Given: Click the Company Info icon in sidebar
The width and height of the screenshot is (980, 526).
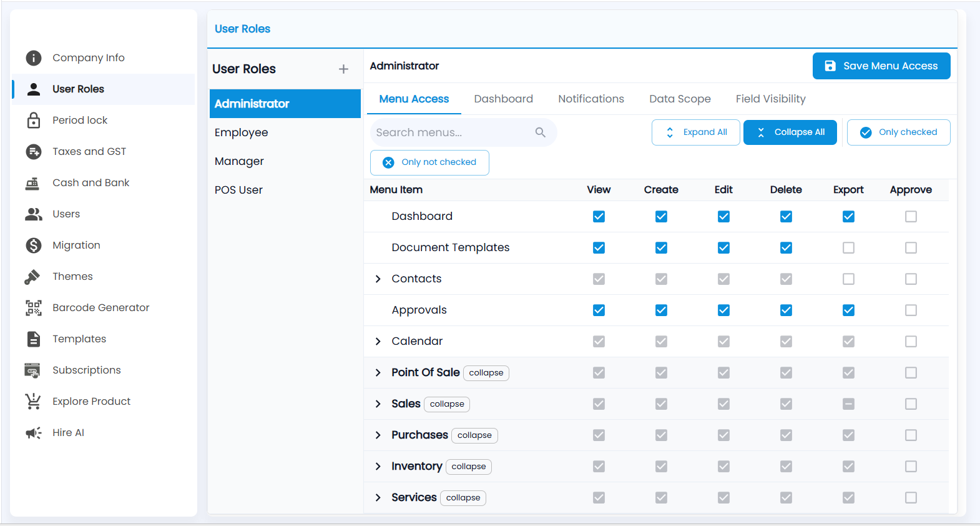Looking at the screenshot, I should click(x=34, y=58).
